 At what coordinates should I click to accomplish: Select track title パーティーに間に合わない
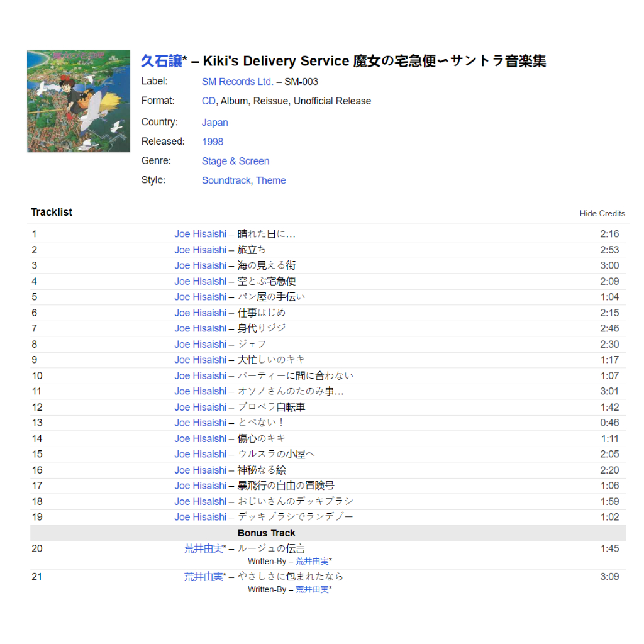[x=296, y=375]
